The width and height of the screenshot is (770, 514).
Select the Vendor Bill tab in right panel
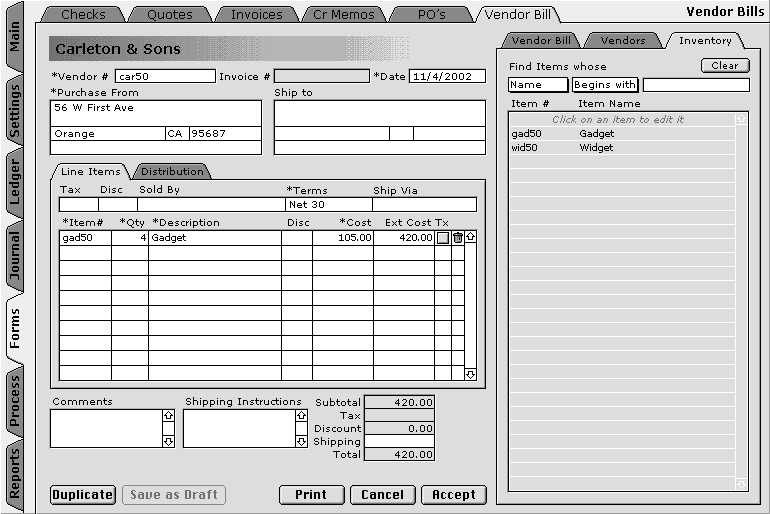(541, 41)
